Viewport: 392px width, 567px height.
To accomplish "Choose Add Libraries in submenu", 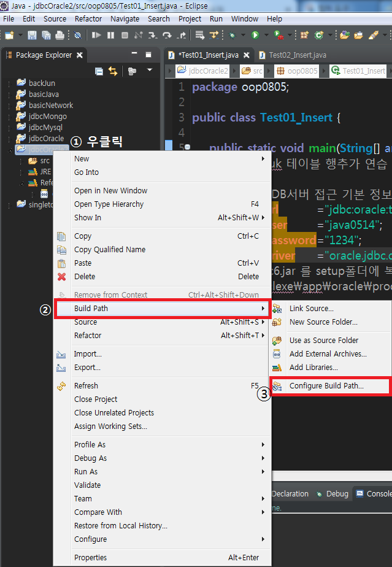I will tap(313, 368).
